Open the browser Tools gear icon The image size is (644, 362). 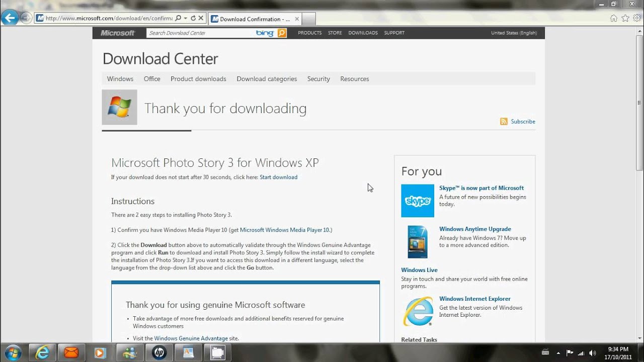click(x=637, y=19)
